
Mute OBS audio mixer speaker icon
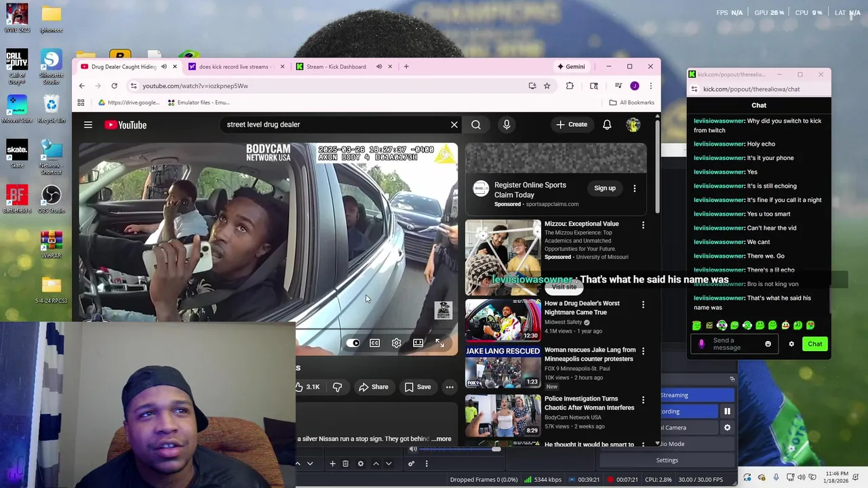[413, 449]
